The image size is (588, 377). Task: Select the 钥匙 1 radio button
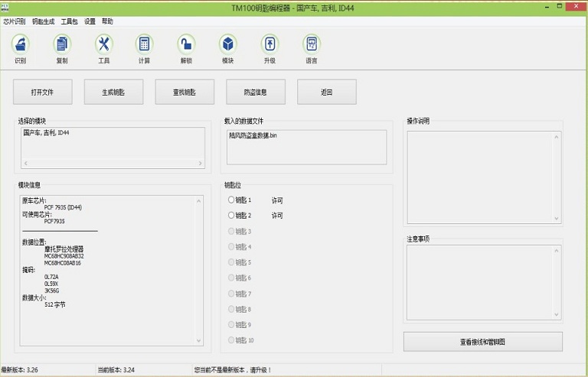click(x=231, y=200)
